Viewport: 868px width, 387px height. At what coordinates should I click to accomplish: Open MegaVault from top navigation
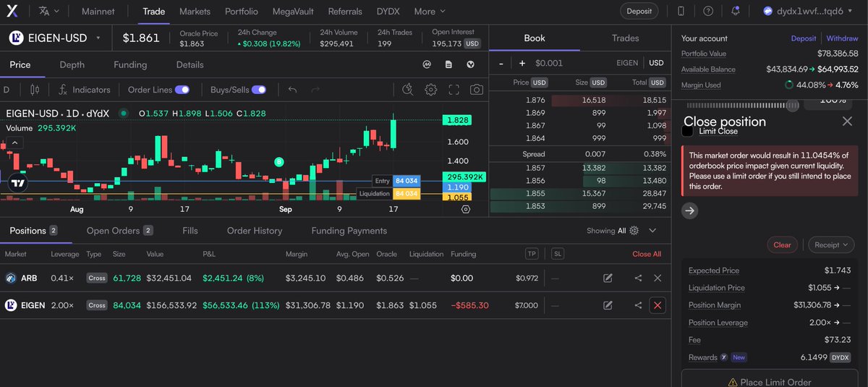pos(293,12)
